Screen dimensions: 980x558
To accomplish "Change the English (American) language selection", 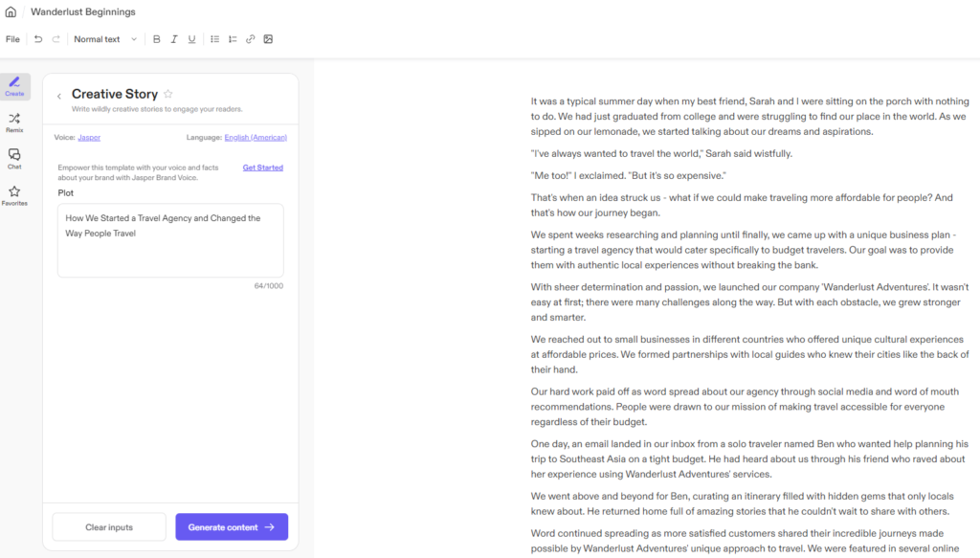I will coord(255,138).
